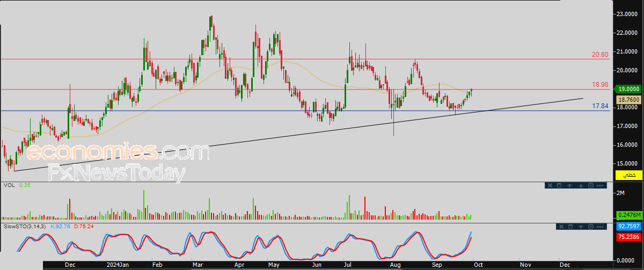644x270 pixels.
Task: Click the D:75.24 stochastic value
Action: coord(83,227)
